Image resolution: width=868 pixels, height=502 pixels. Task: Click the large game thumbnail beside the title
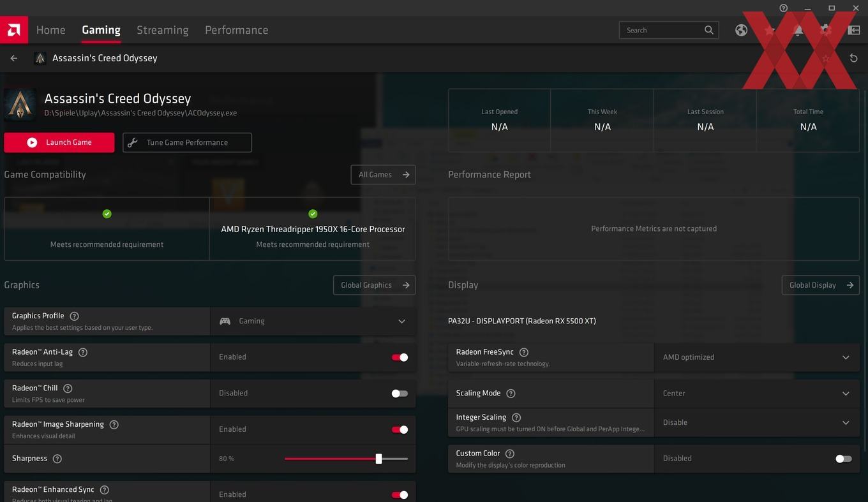(20, 105)
